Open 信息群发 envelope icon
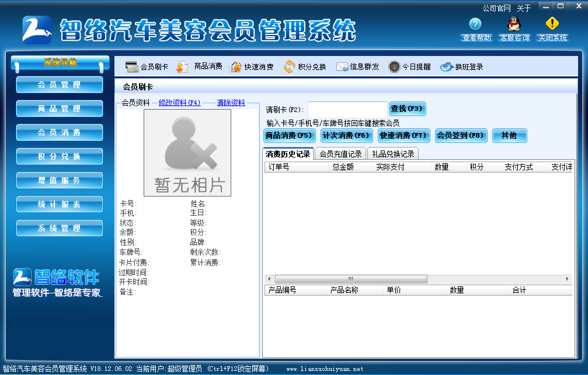This screenshot has width=588, height=375. [x=342, y=66]
